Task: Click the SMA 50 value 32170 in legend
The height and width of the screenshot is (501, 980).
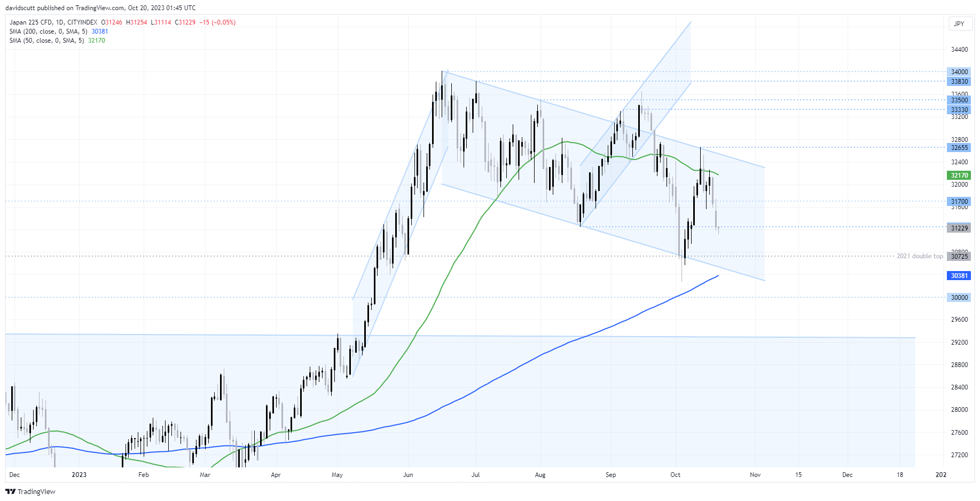Action: click(97, 41)
